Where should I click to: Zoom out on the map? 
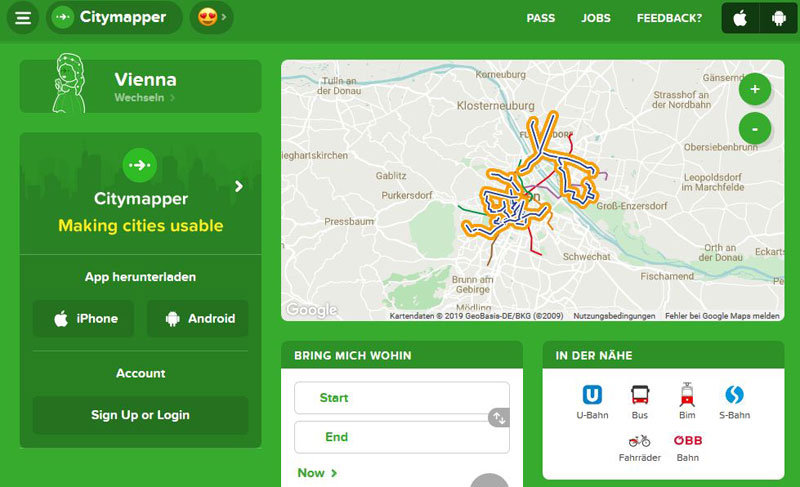pos(755,129)
